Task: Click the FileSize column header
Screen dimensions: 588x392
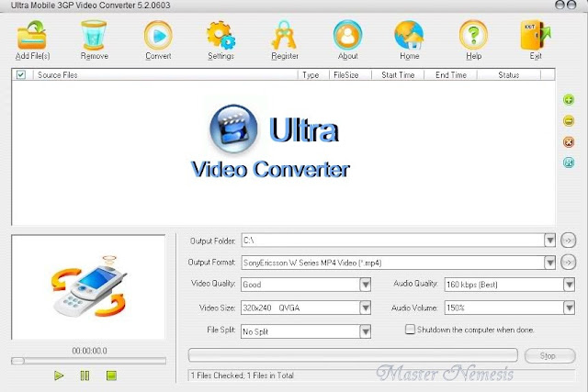Action: [350, 75]
